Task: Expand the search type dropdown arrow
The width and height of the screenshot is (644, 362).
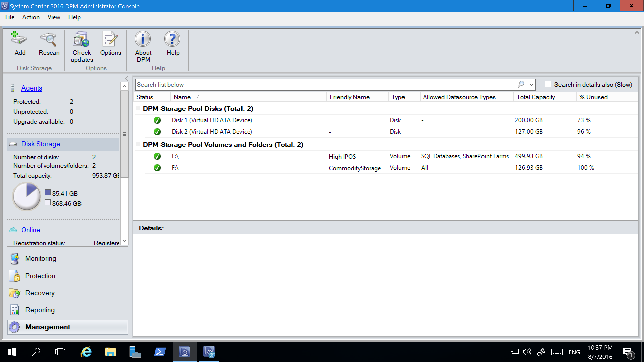Action: pos(532,84)
